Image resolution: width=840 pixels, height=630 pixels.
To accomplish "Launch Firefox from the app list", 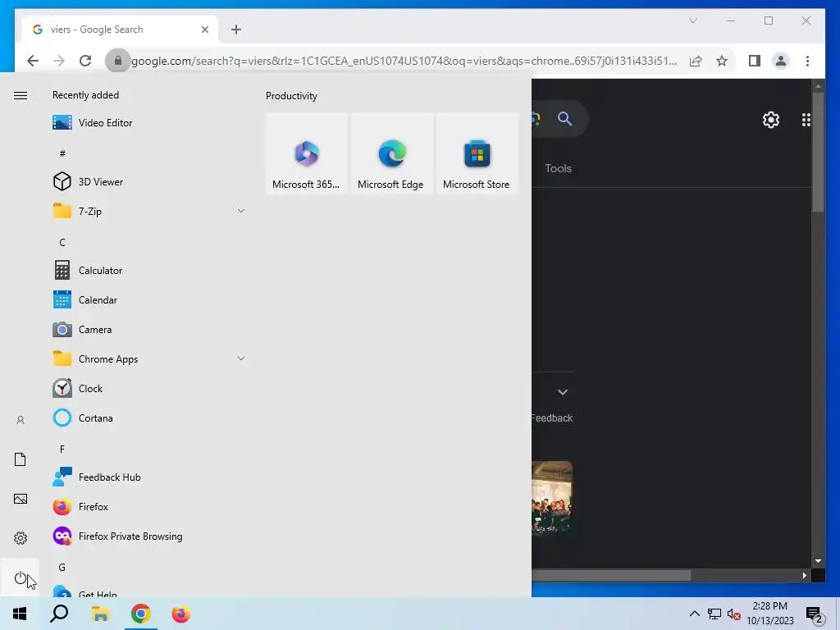I will 149,506.
